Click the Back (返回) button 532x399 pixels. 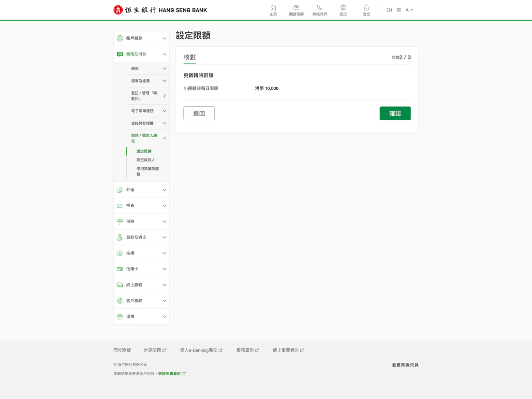[199, 114]
